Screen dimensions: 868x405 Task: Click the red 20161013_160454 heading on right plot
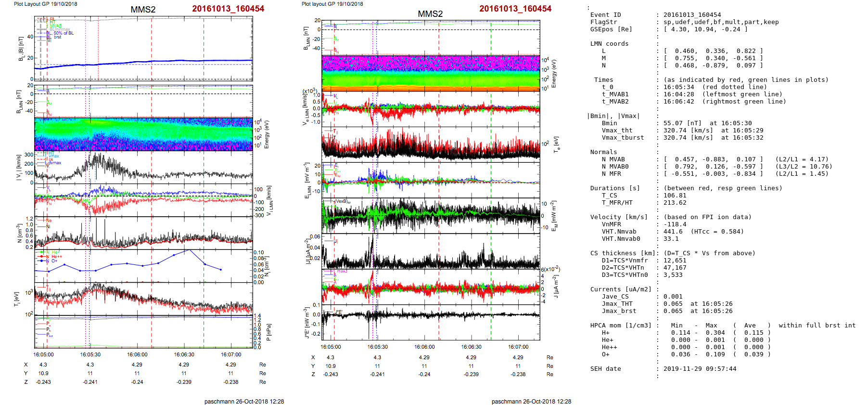tap(515, 9)
